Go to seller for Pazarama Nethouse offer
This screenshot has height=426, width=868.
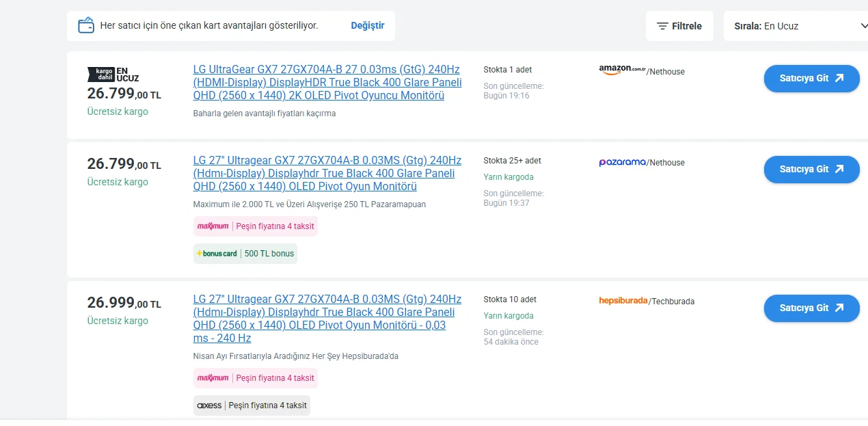811,170
